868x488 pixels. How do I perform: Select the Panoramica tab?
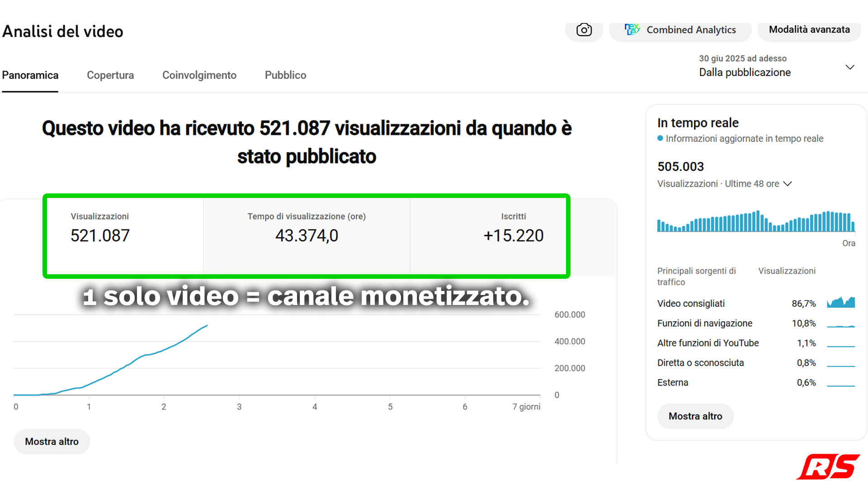30,75
